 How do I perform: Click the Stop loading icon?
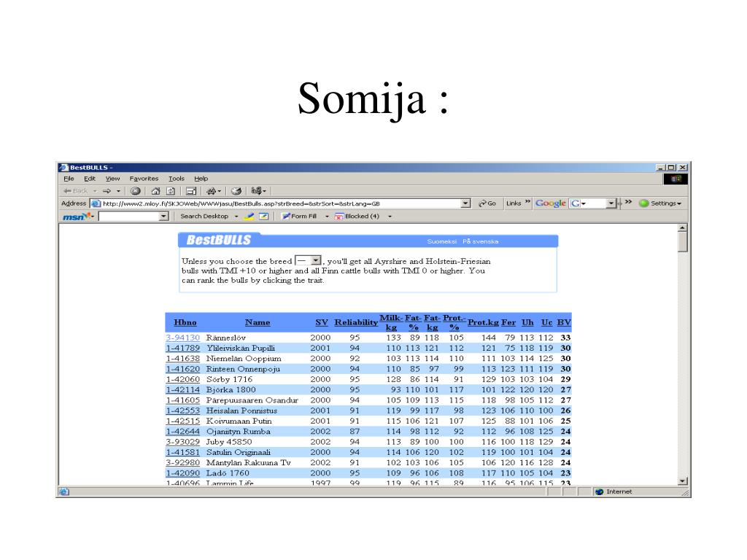[x=135, y=191]
